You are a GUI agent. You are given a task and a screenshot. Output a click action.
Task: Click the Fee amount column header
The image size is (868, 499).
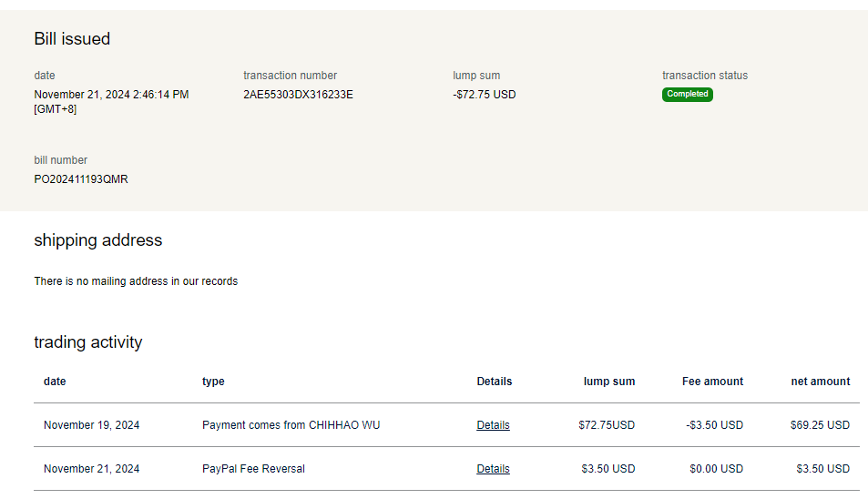(712, 382)
